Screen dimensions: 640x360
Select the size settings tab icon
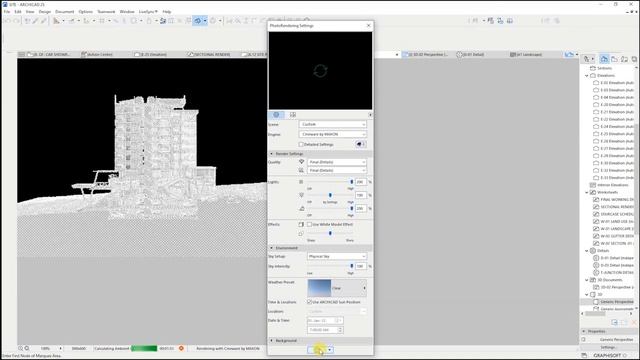click(293, 115)
